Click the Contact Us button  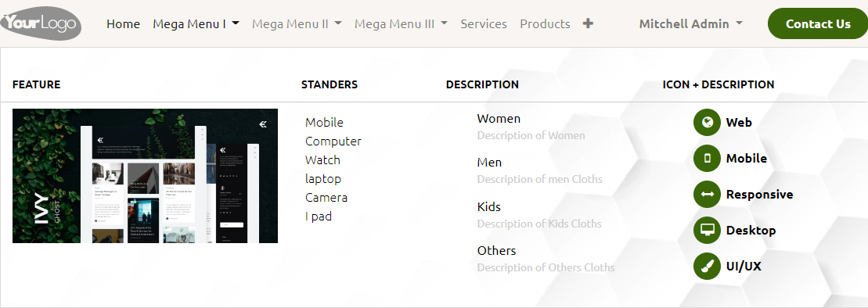818,23
